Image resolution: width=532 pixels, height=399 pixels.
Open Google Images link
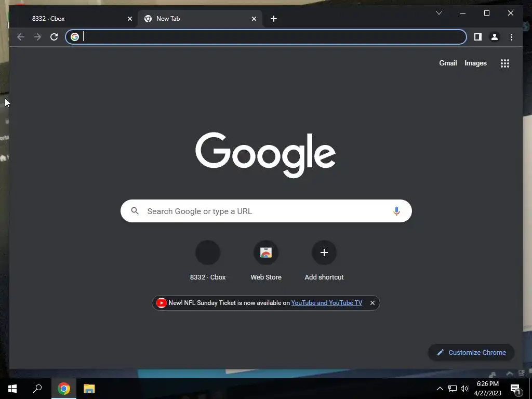475,63
